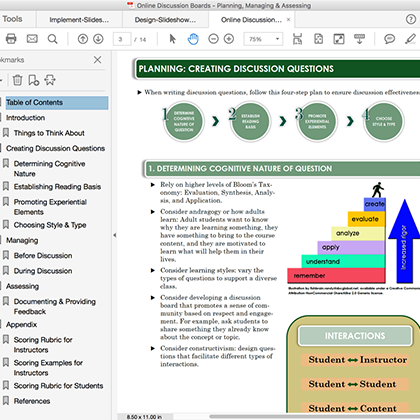The width and height of the screenshot is (420, 420).
Task: Open Determining Cognitive Nature bookmark
Action: pos(49,169)
